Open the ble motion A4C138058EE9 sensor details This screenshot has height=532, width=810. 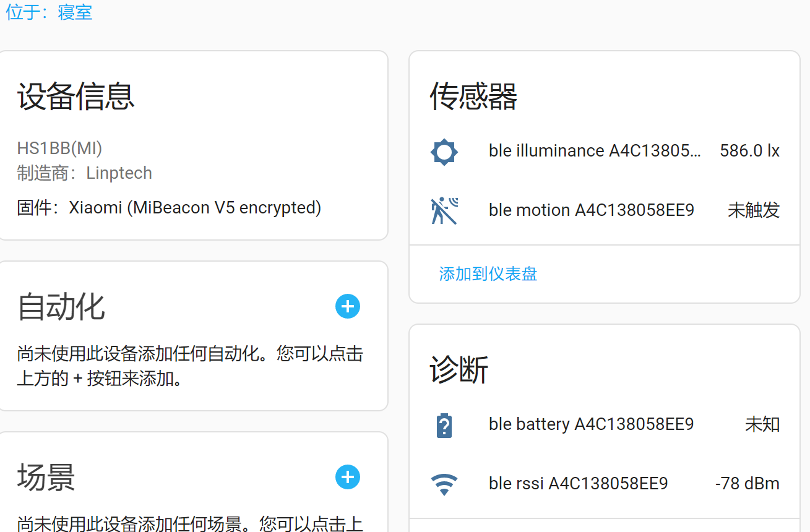point(591,210)
